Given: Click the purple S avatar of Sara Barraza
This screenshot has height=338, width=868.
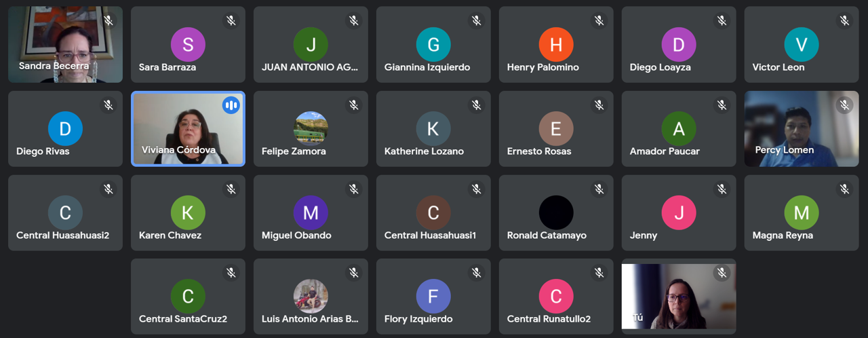Looking at the screenshot, I should pos(188,45).
